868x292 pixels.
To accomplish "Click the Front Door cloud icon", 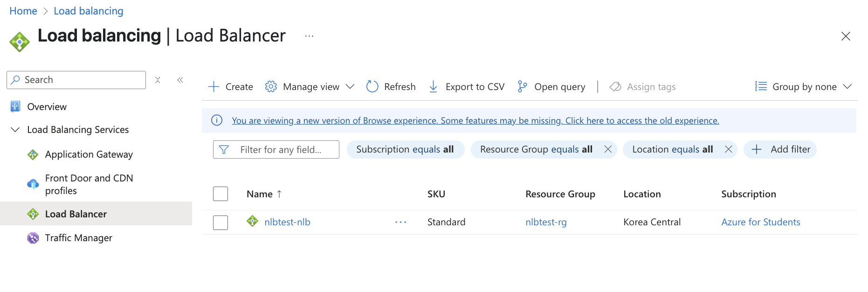I will [x=33, y=184].
